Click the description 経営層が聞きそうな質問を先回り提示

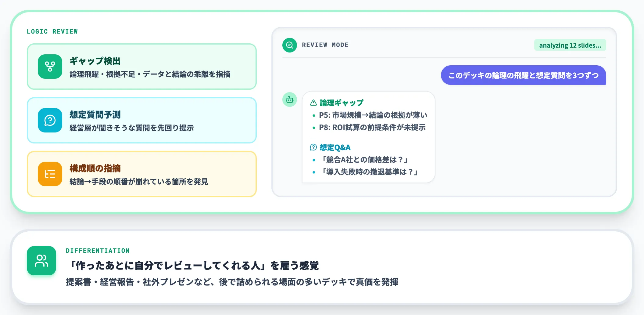132,128
